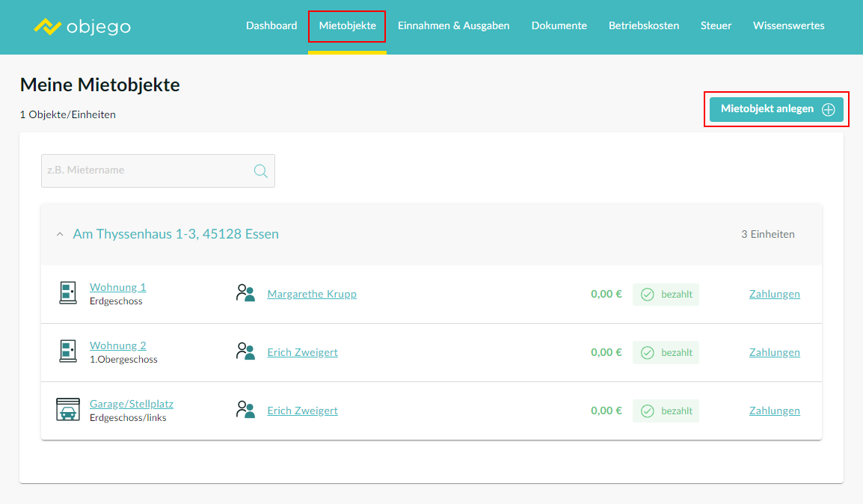Click the Garage/Stellplatz car icon
The width and height of the screenshot is (863, 504).
(x=68, y=410)
